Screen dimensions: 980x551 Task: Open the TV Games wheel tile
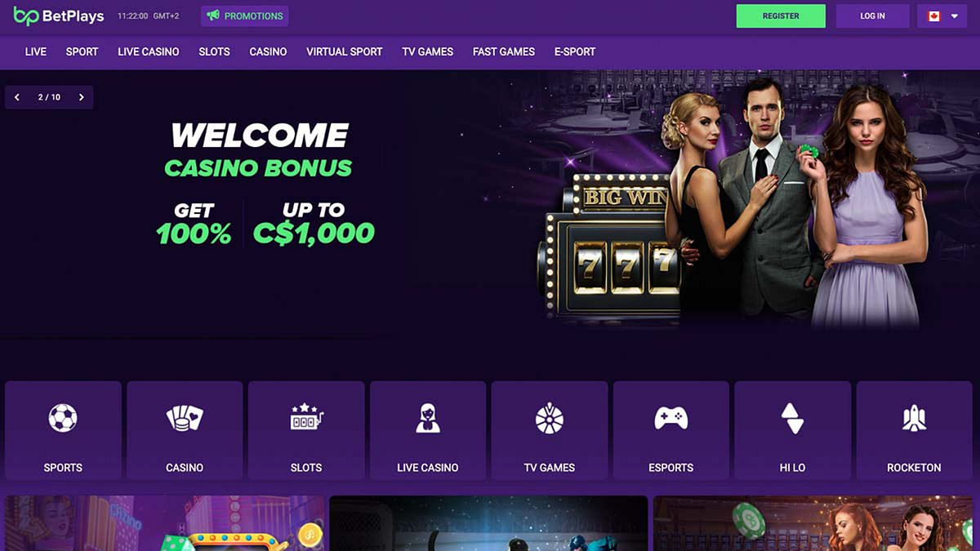click(x=550, y=429)
